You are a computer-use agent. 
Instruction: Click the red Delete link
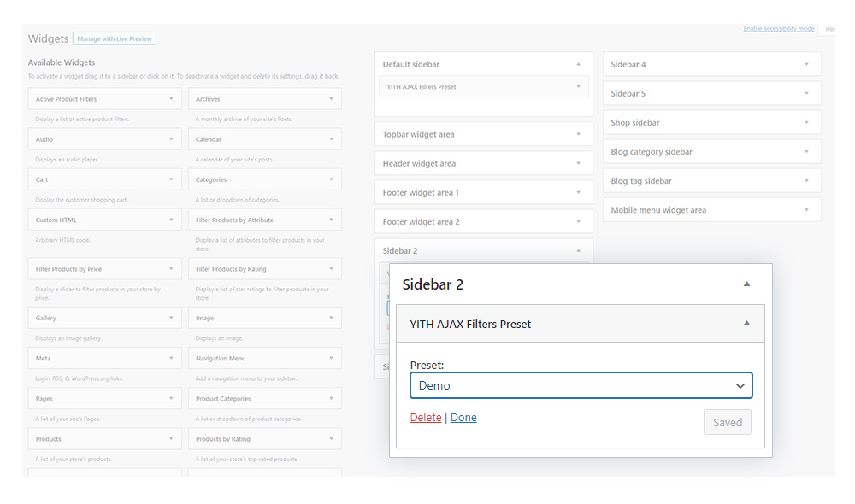(x=425, y=418)
